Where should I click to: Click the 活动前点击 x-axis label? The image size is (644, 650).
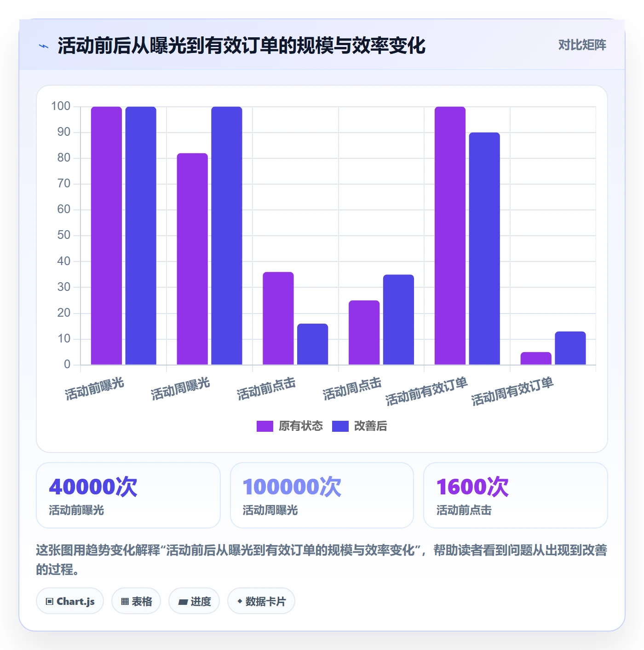pyautogui.click(x=266, y=389)
